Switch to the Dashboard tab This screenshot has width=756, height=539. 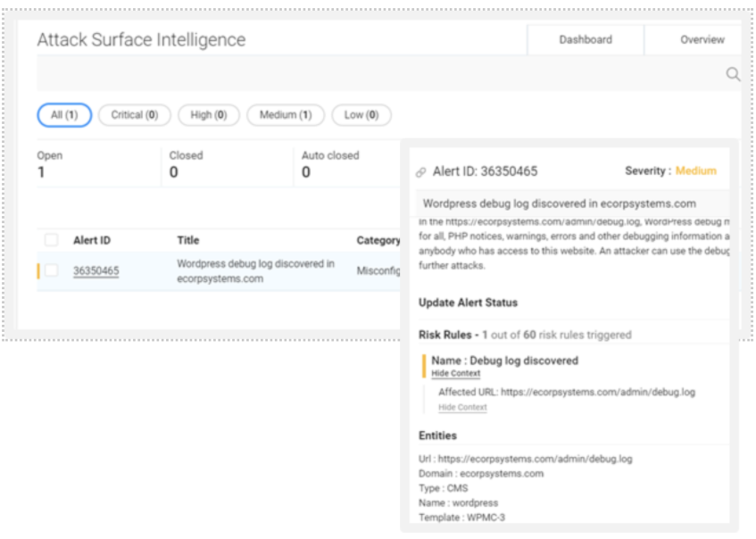click(586, 39)
